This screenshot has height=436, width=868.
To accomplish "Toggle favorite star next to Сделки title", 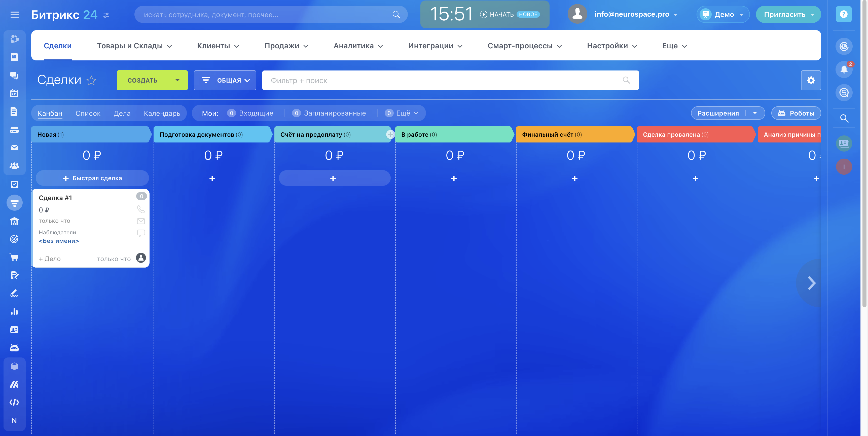I will (x=91, y=81).
